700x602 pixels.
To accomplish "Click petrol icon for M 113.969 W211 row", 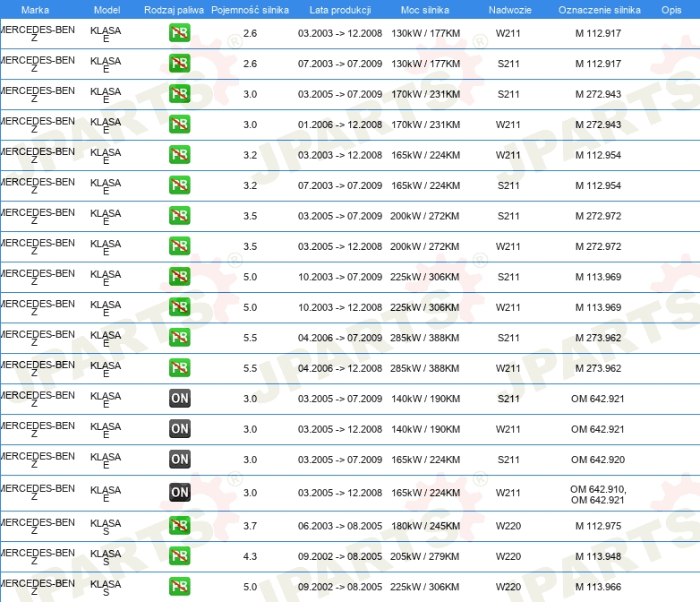I will click(x=179, y=306).
